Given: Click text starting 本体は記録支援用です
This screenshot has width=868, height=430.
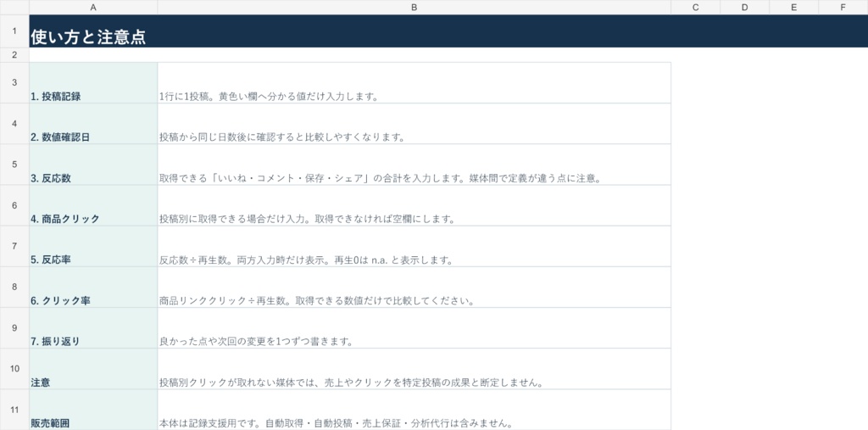Looking at the screenshot, I should click(x=337, y=423).
